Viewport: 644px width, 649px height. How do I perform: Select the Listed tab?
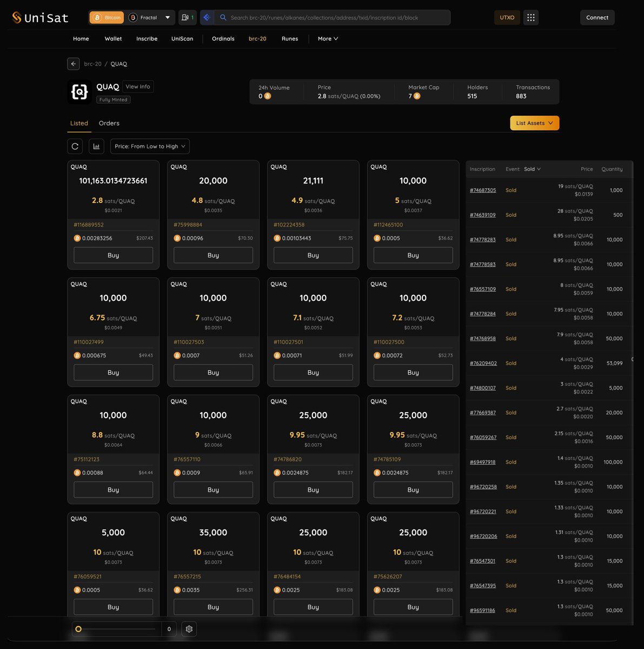[x=79, y=123]
